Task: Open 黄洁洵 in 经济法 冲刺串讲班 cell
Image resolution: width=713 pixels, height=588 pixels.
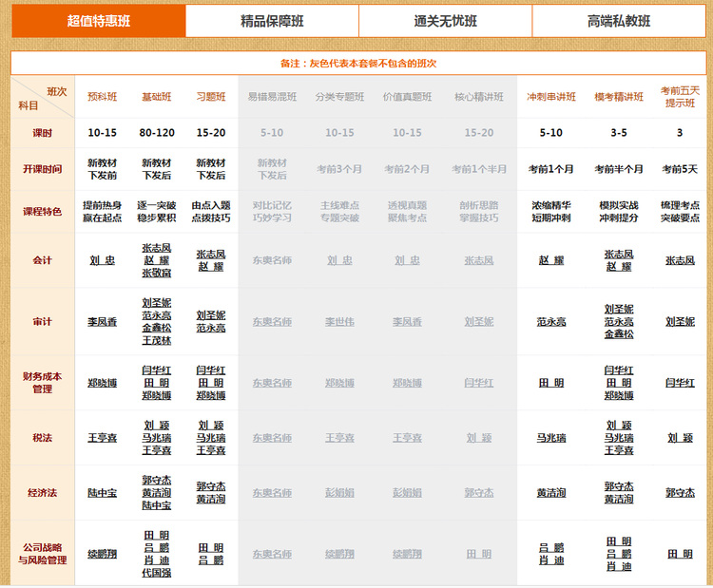Action: pos(551,493)
